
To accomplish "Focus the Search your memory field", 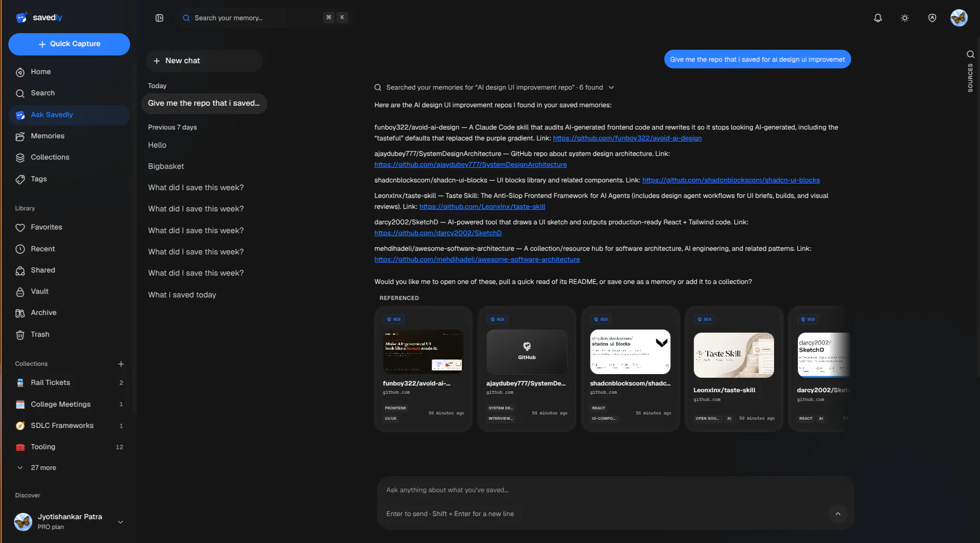I will point(265,18).
